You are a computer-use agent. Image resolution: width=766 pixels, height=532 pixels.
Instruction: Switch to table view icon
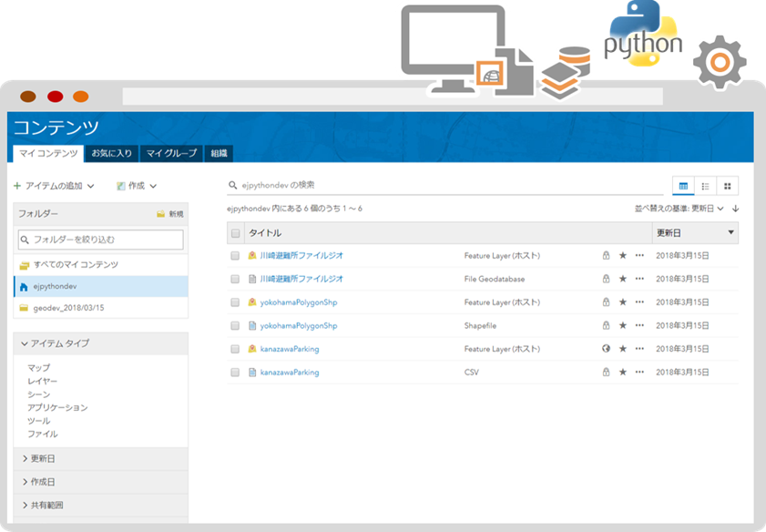(x=683, y=186)
